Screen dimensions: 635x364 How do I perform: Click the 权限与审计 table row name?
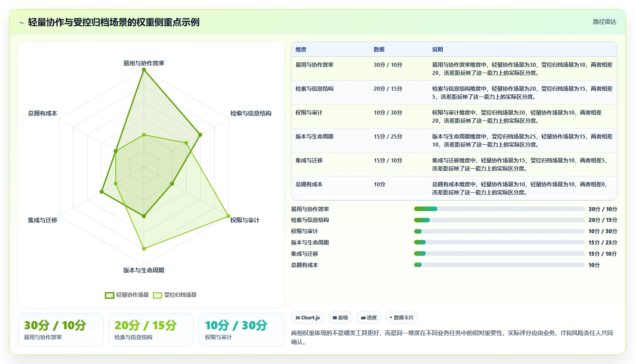click(309, 113)
